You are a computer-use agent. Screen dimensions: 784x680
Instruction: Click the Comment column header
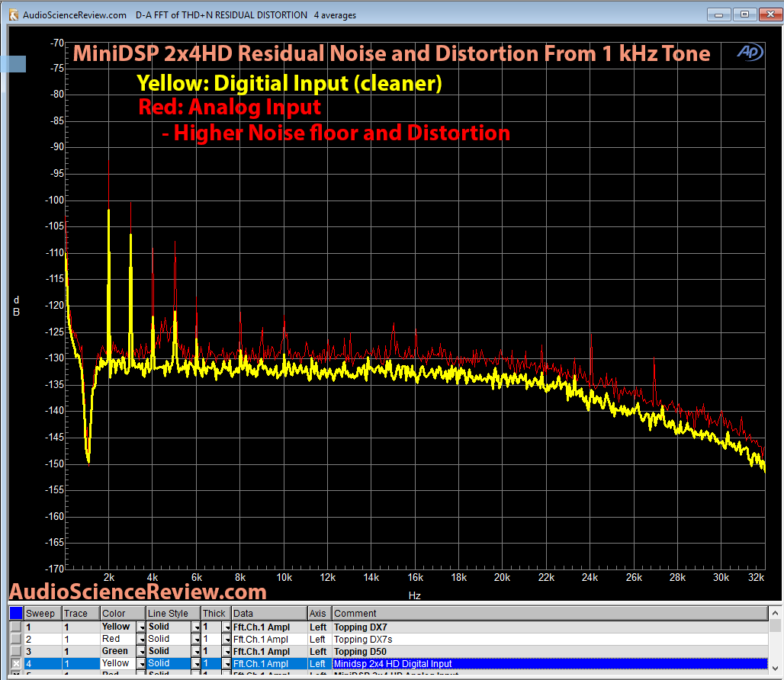pos(550,613)
